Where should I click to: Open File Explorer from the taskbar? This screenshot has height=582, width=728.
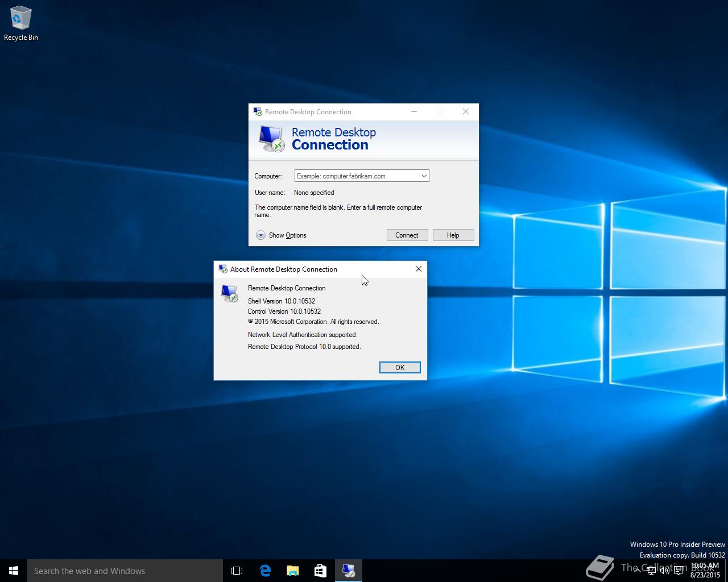292,571
